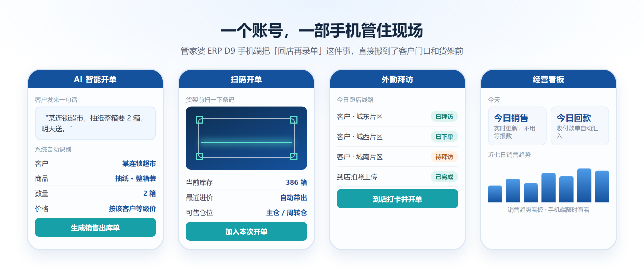Screen dimensions: 644x279
Task: Click the 加入本次开单 button
Action: (x=246, y=231)
